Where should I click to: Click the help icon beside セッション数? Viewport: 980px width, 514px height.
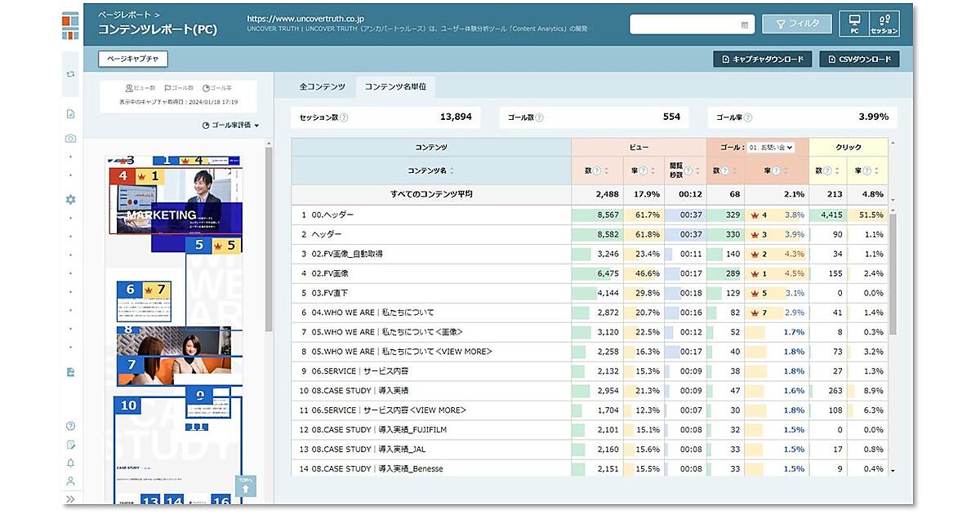point(344,117)
